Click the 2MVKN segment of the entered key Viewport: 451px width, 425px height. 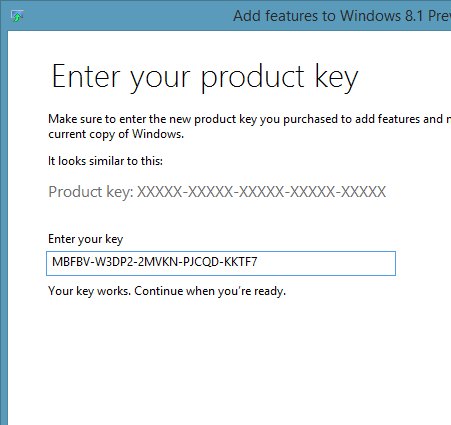point(158,262)
